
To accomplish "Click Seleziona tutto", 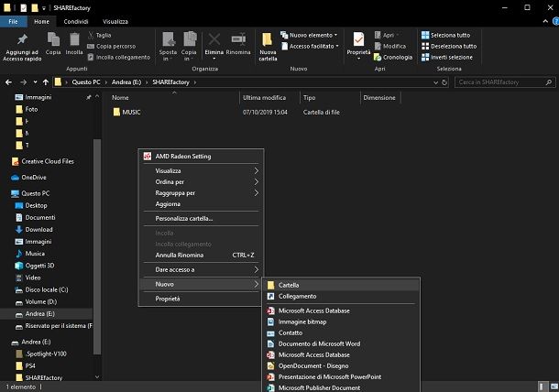I will (x=445, y=35).
